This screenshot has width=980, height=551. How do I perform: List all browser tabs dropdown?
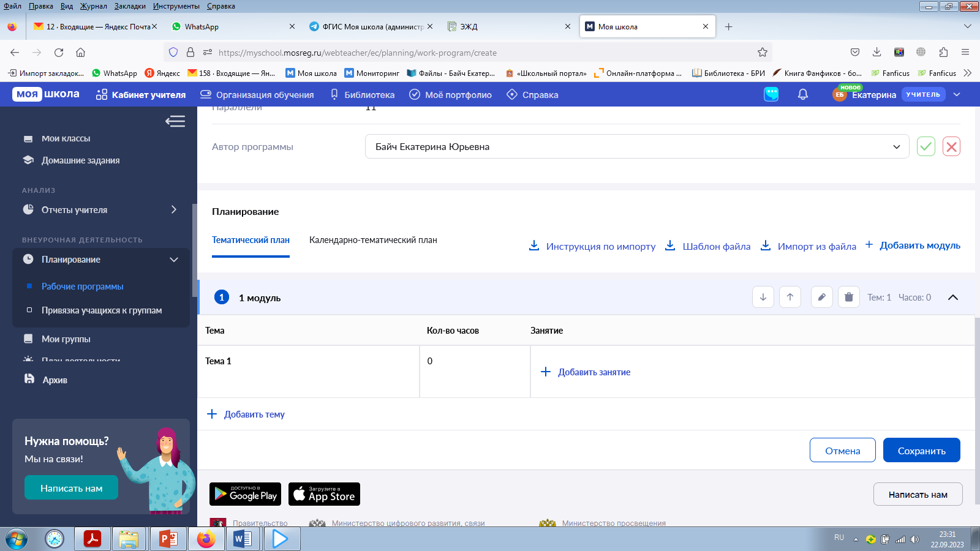[x=968, y=26]
